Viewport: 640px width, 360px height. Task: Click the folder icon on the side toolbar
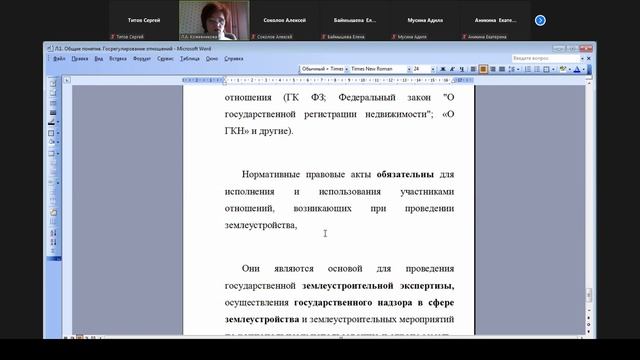53,213
